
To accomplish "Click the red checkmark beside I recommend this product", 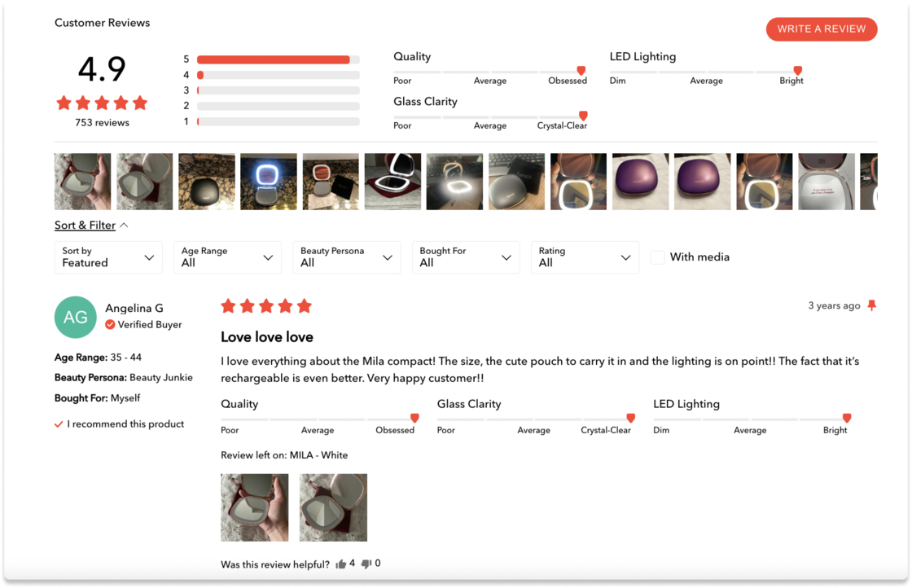I will coord(58,424).
